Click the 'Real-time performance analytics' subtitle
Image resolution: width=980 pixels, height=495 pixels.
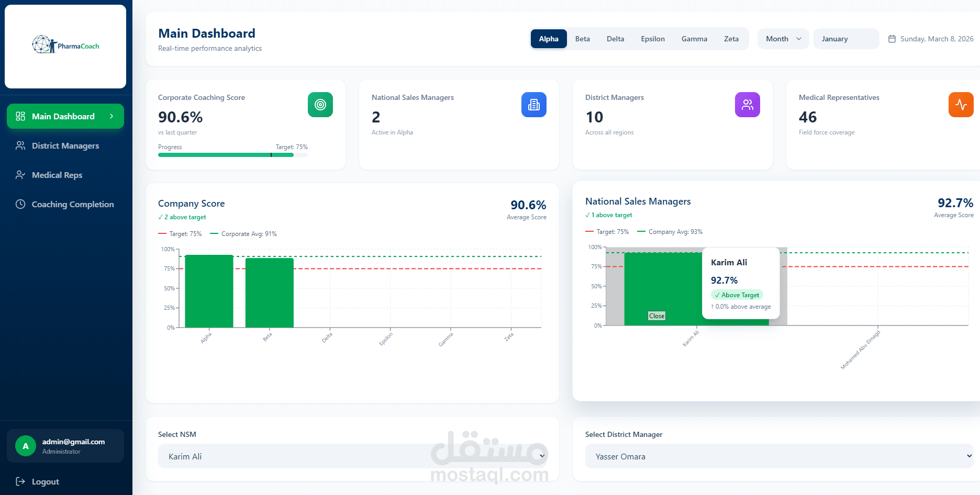point(210,48)
